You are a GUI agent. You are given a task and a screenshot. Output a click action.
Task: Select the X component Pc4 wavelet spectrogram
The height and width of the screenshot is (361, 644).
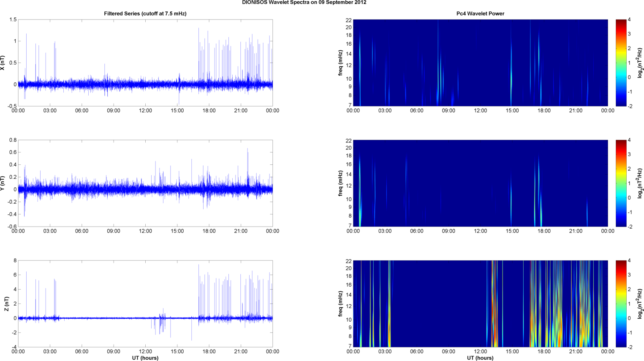coord(480,63)
